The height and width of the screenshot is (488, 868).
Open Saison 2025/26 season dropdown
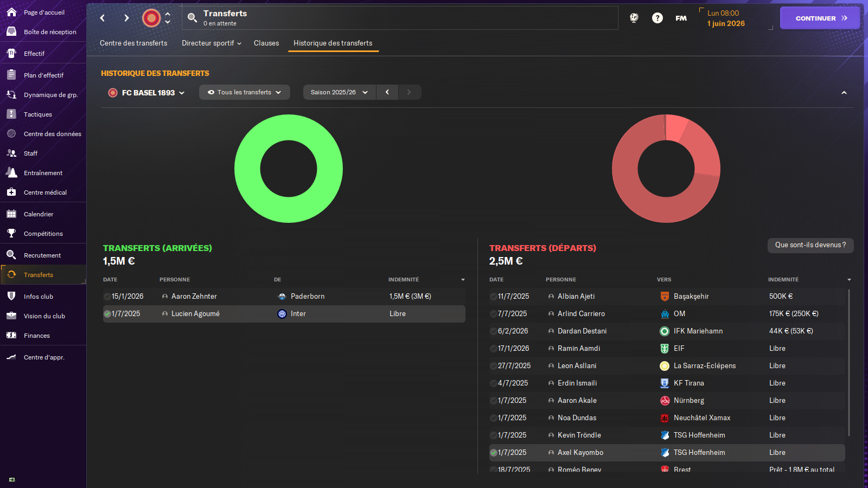point(340,92)
